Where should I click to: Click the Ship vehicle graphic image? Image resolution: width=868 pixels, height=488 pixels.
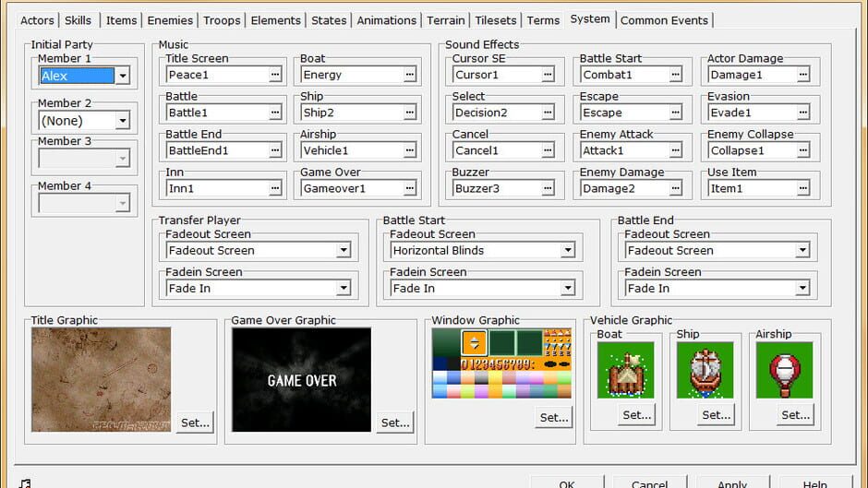[705, 370]
